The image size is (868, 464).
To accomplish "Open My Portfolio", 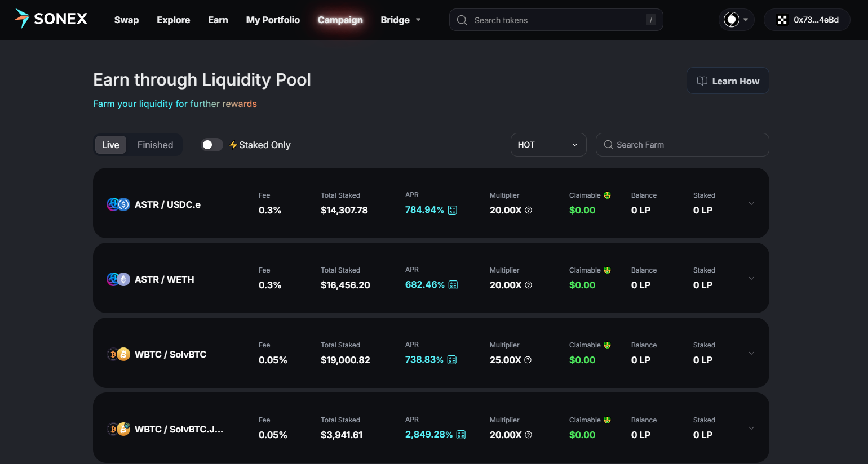I will pos(273,20).
